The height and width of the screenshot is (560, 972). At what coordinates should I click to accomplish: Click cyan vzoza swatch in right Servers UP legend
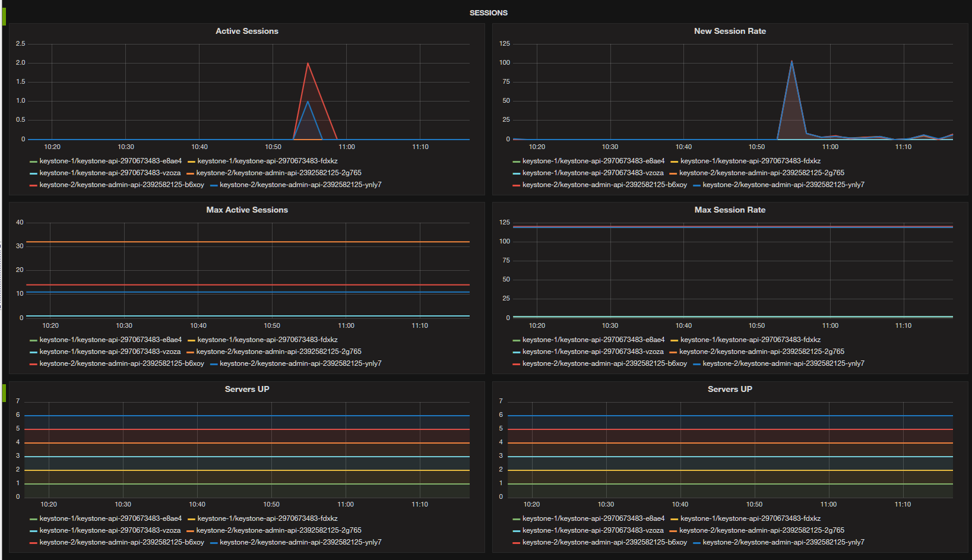pyautogui.click(x=517, y=531)
